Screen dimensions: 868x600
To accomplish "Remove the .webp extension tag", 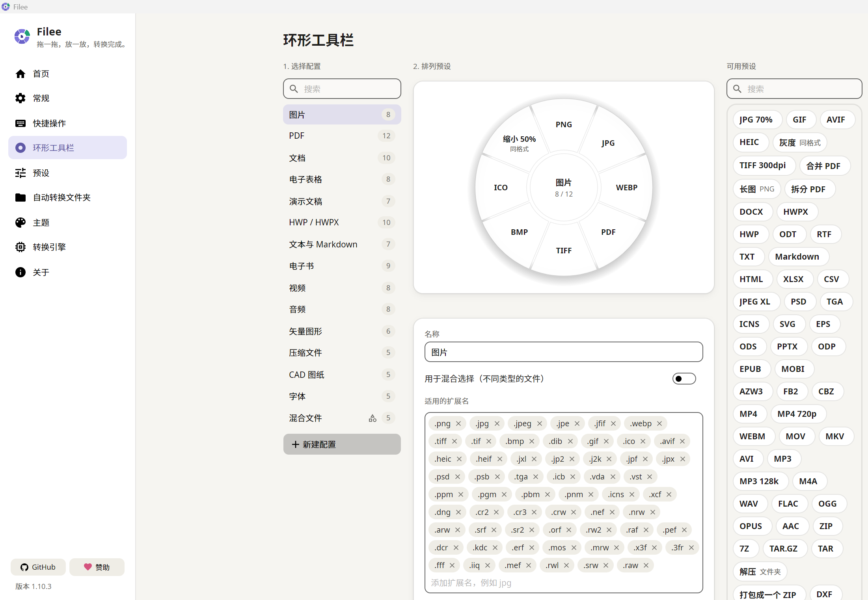I will coord(659,424).
